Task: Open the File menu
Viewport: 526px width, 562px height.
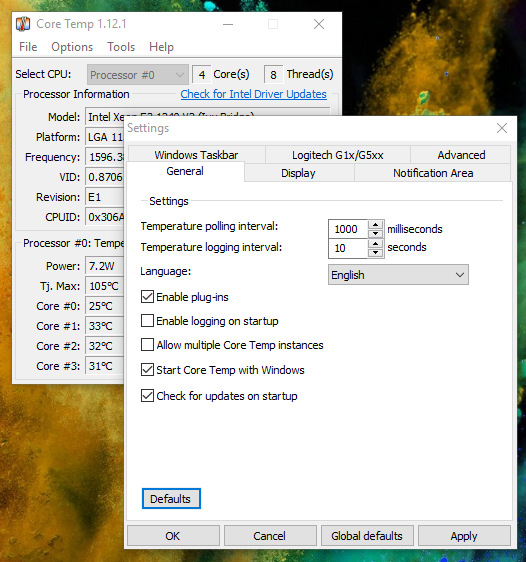Action: coord(28,47)
